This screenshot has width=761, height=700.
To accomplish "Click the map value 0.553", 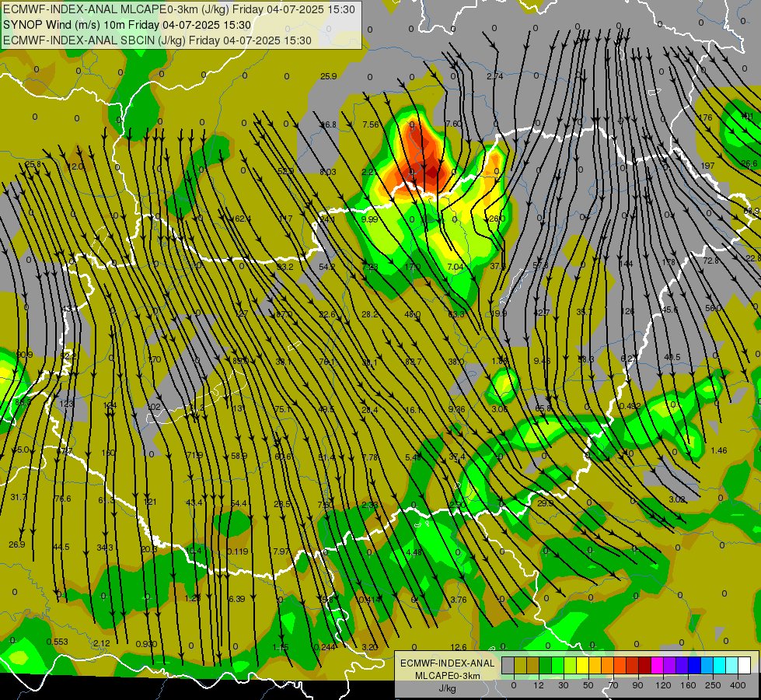I will (x=58, y=642).
